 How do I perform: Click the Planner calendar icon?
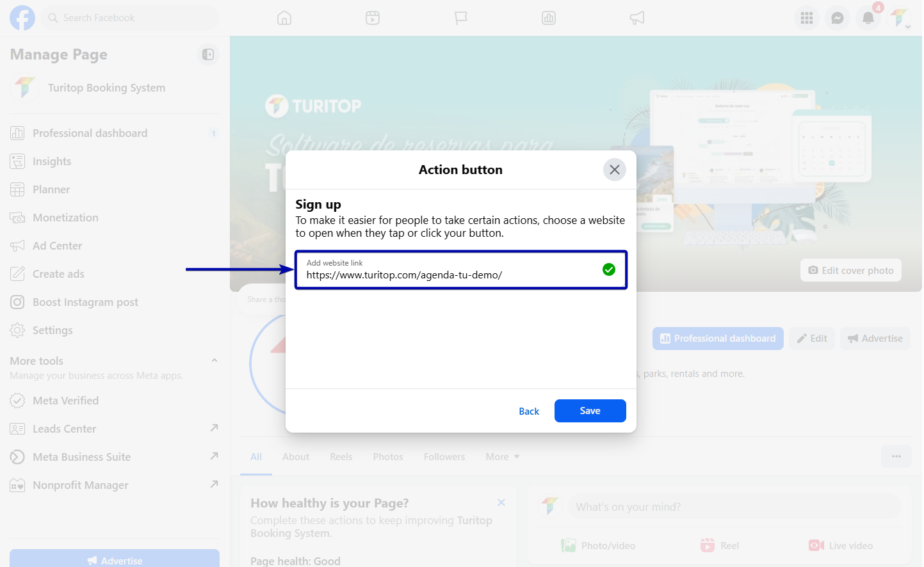[x=17, y=189]
